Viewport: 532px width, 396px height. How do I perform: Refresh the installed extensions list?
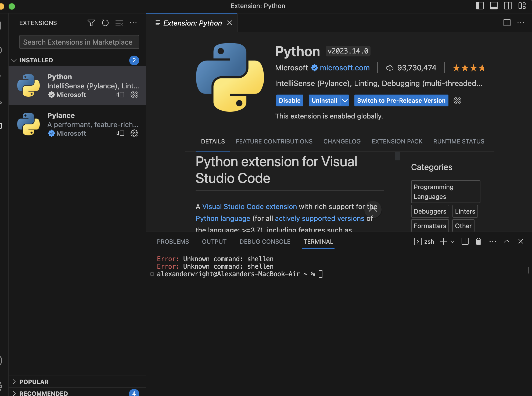(105, 23)
